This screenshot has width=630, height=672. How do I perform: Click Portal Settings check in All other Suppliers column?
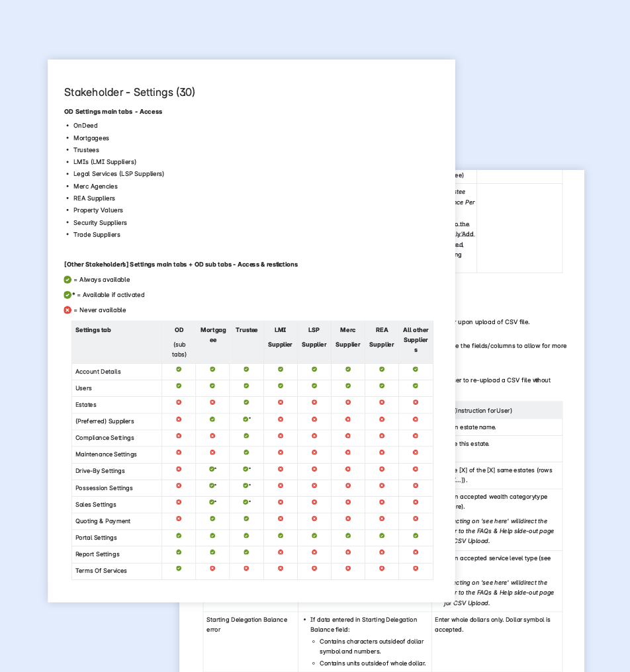pos(416,536)
